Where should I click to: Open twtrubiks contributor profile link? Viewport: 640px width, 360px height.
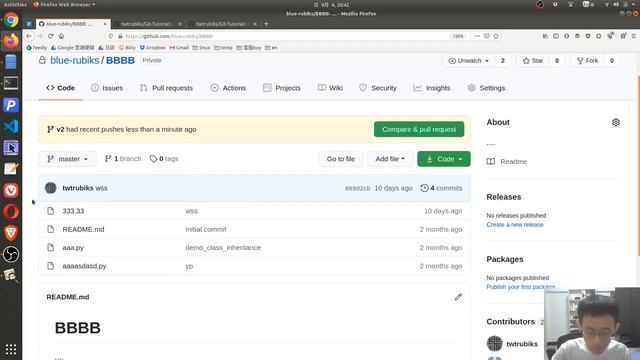(x=522, y=344)
